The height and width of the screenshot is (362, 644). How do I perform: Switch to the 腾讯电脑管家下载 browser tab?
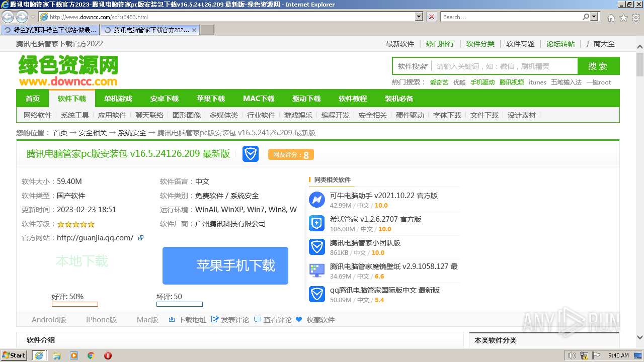pos(149,30)
